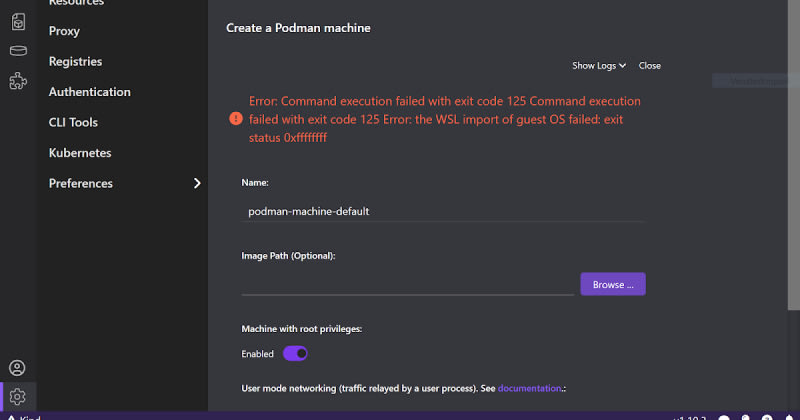Click the Image Path input field

pos(408,284)
